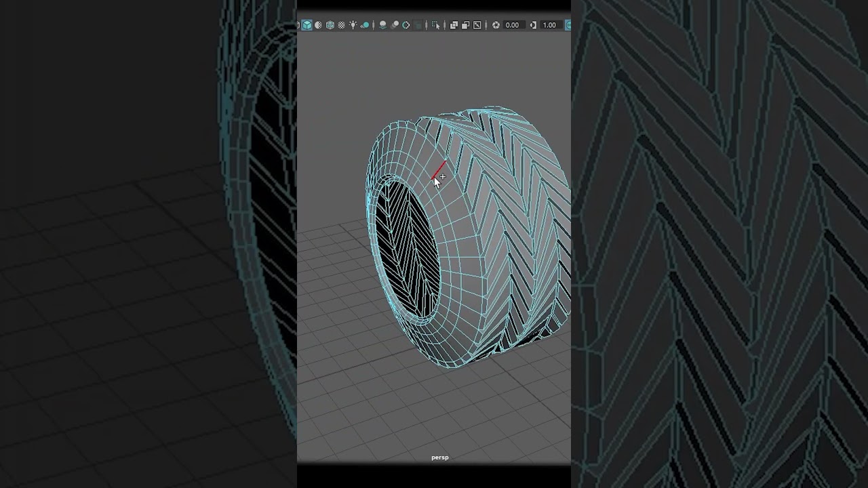Click the persp camera label
Image resolution: width=868 pixels, height=488 pixels.
(440, 457)
